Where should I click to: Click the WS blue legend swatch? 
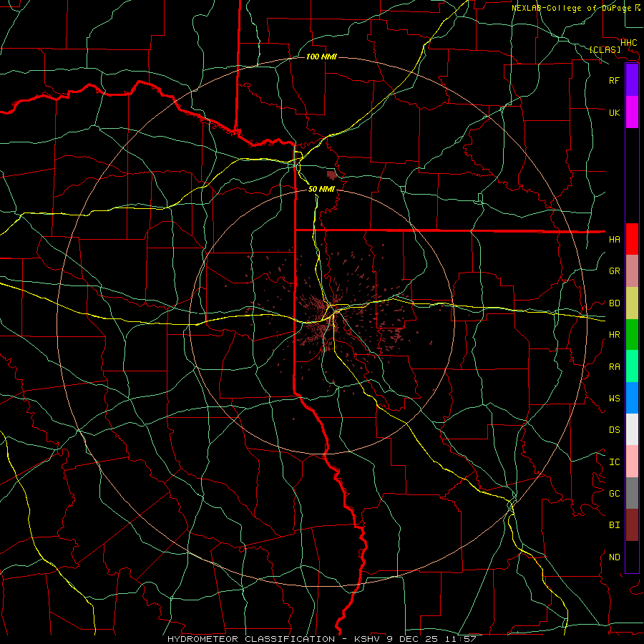[x=632, y=398]
